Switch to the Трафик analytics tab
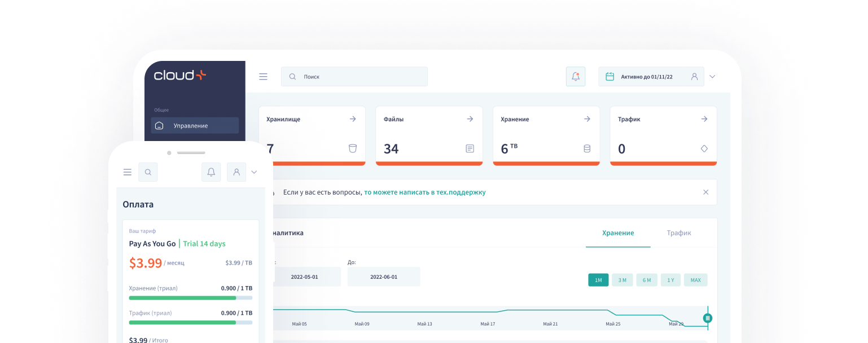Viewport: 868px width, 343px height. click(x=679, y=233)
